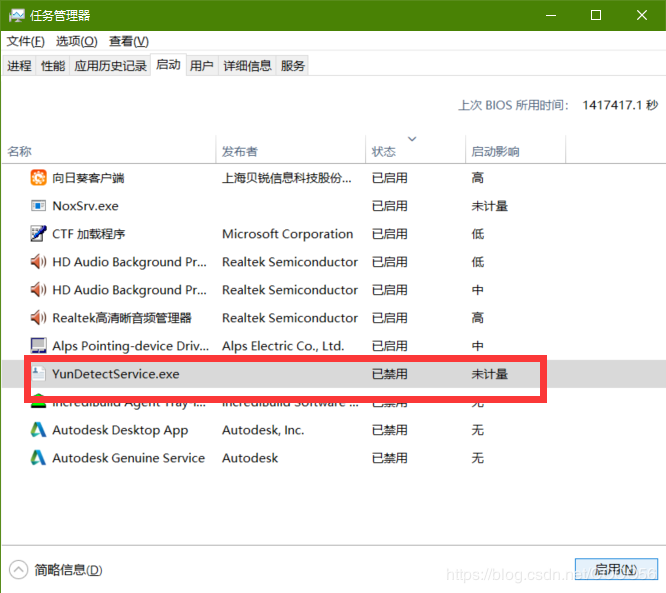The image size is (666, 593).
Task: Select the Realtek高清晰音频管理器 entry name
Action: point(122,318)
